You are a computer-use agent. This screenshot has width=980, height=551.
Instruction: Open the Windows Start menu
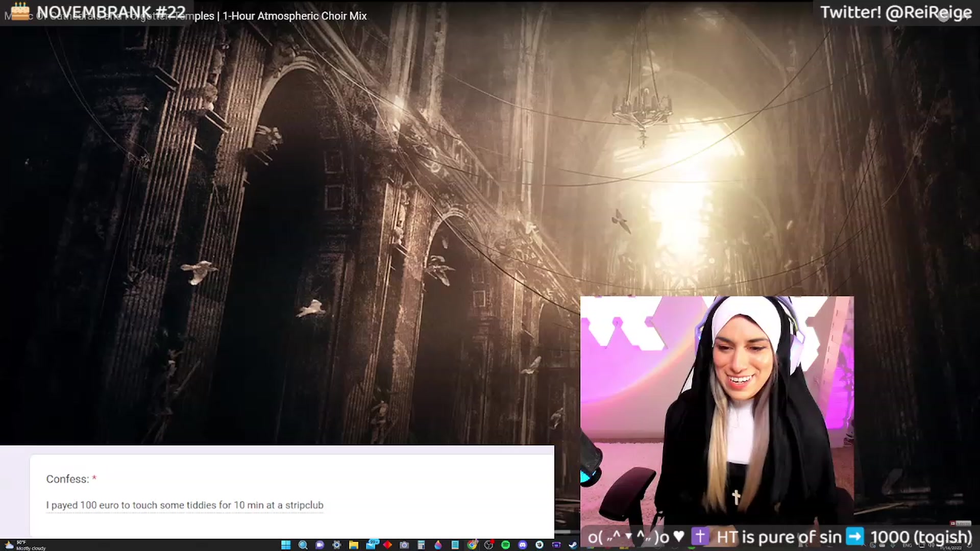click(x=286, y=545)
